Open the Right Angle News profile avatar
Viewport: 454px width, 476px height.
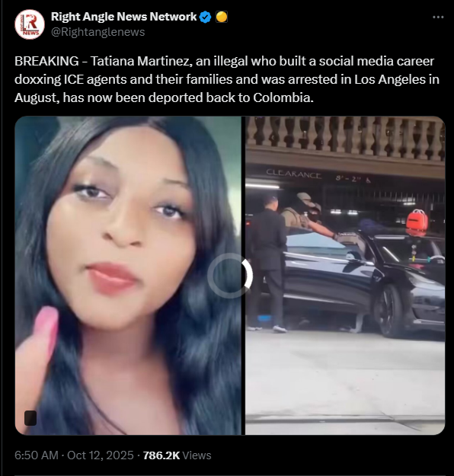tap(30, 24)
